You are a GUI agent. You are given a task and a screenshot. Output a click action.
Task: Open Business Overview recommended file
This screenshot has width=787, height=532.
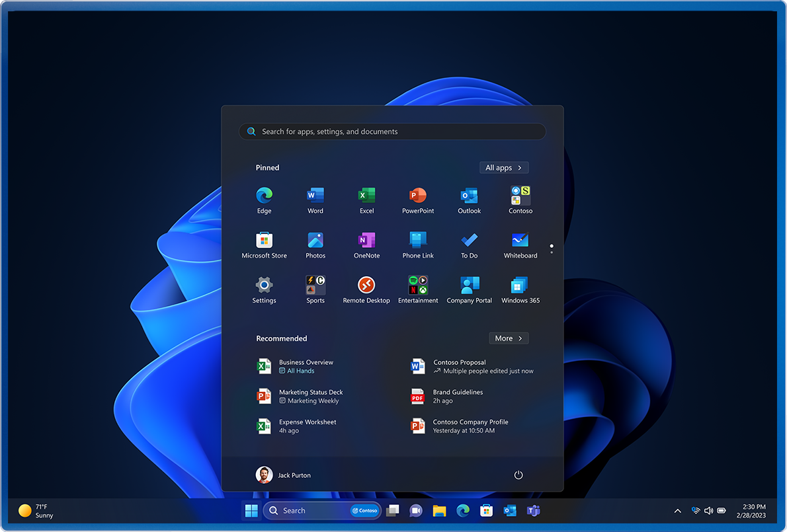tap(306, 366)
